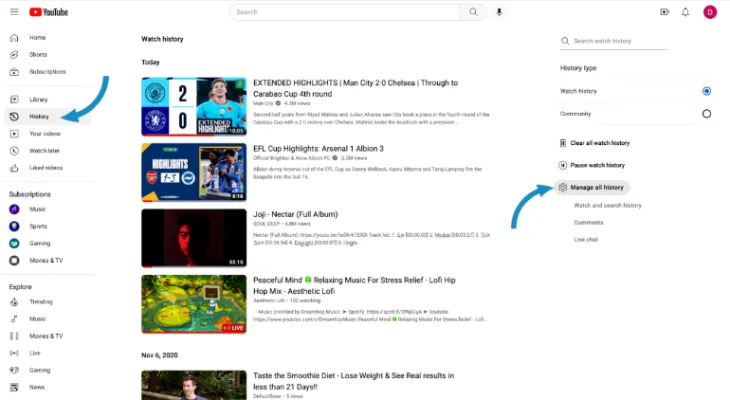730x400 pixels.
Task: Open the Sports subscription channel icon
Action: click(14, 226)
